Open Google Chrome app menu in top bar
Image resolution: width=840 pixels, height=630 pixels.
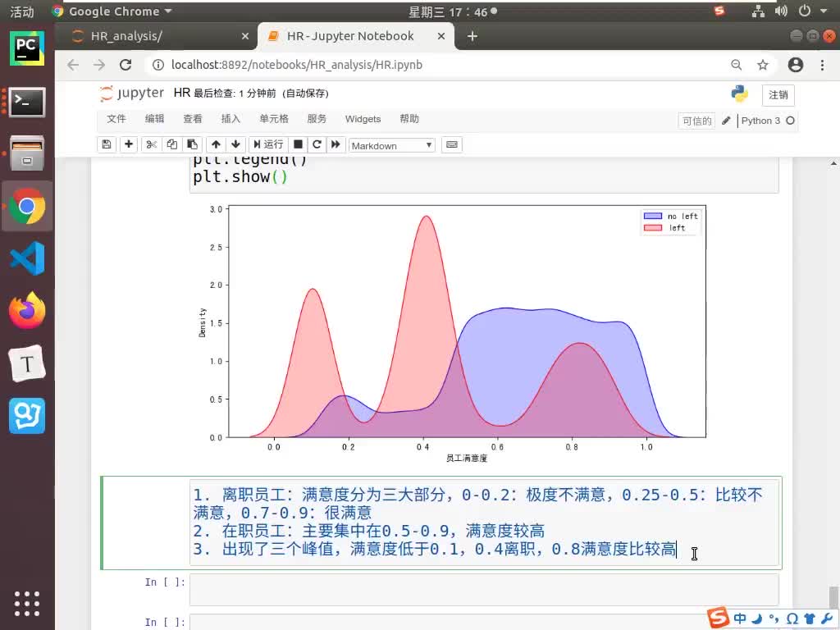click(x=112, y=11)
